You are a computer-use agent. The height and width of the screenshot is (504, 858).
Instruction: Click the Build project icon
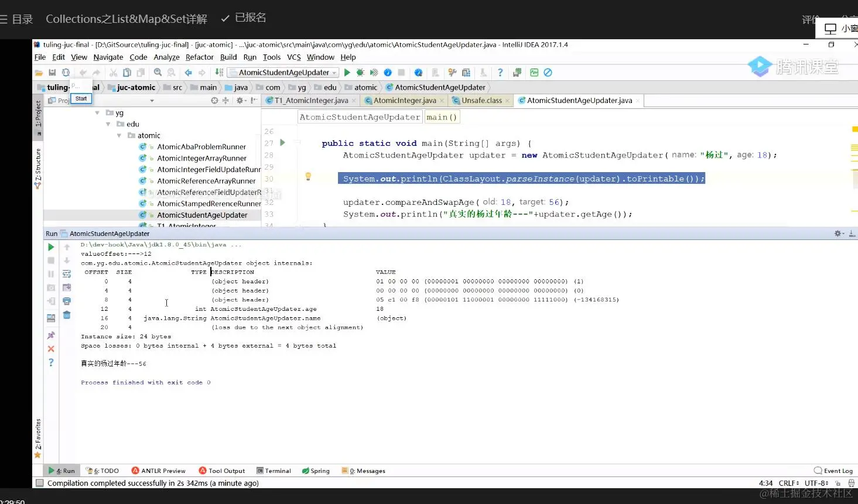click(x=219, y=73)
